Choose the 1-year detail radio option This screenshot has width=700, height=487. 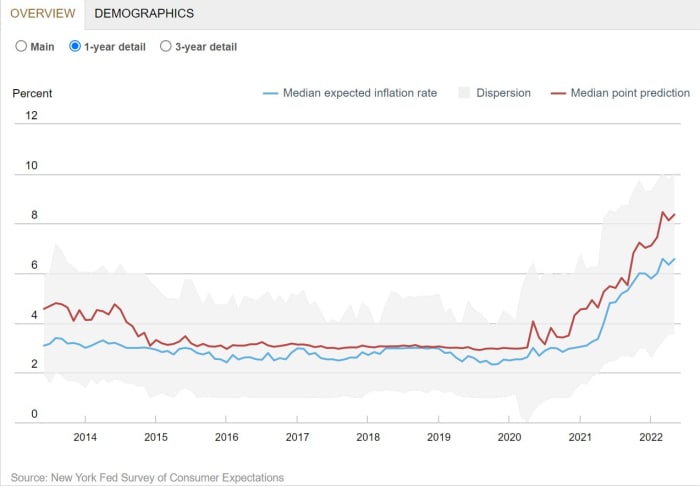[75, 46]
